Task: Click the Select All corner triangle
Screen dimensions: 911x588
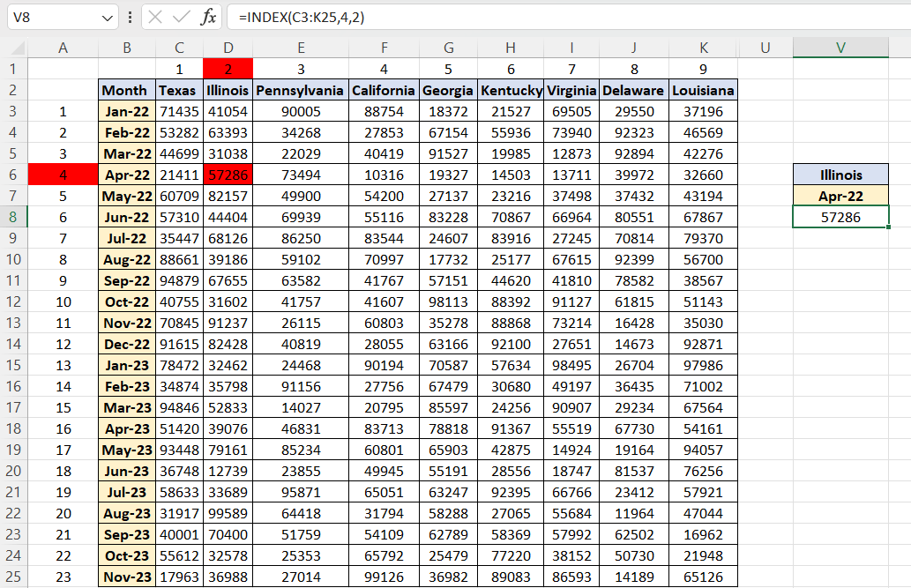Action: 18,48
